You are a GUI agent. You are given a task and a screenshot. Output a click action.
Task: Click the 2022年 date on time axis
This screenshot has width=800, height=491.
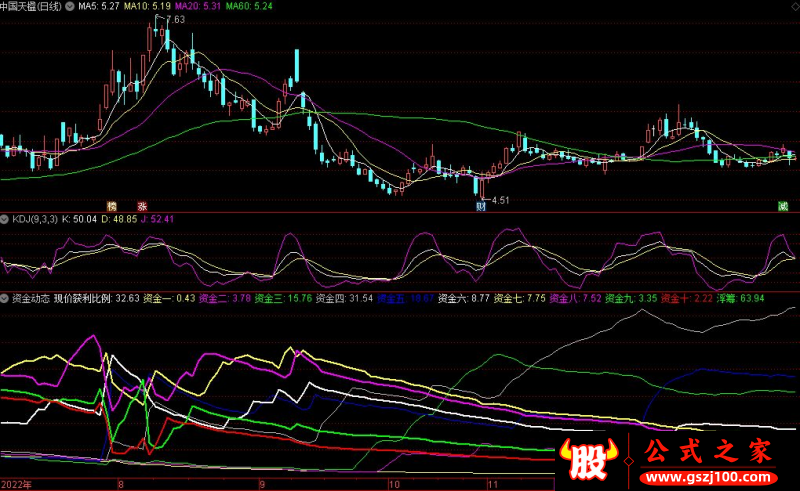tap(16, 483)
